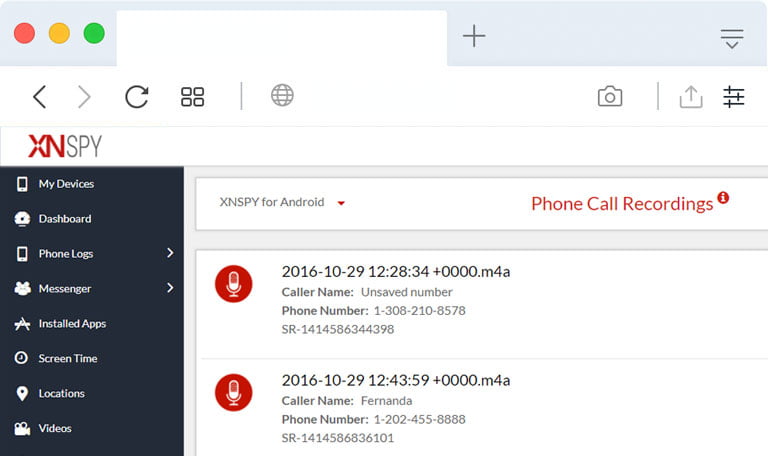Image resolution: width=768 pixels, height=456 pixels.
Task: Open the XNSPY for Android dropdown
Action: point(282,202)
